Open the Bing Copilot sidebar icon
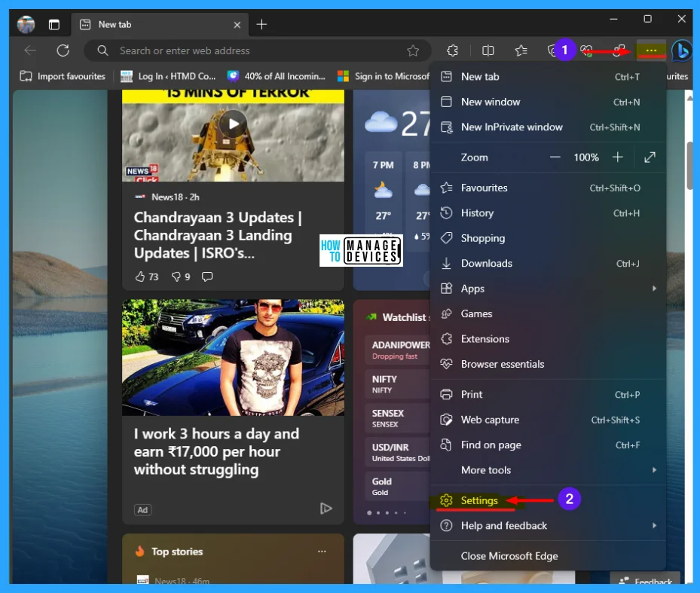Image resolution: width=700 pixels, height=593 pixels. [682, 50]
